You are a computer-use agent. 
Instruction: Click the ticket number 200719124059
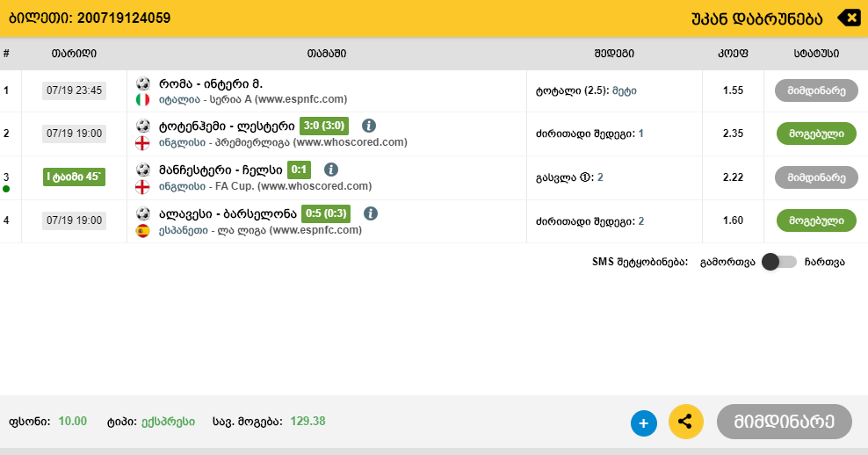(124, 18)
